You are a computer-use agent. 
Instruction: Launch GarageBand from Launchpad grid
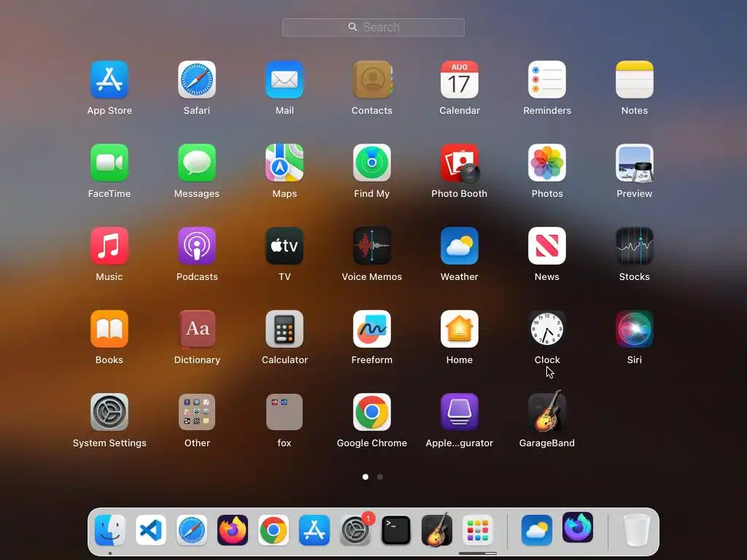pyautogui.click(x=547, y=411)
